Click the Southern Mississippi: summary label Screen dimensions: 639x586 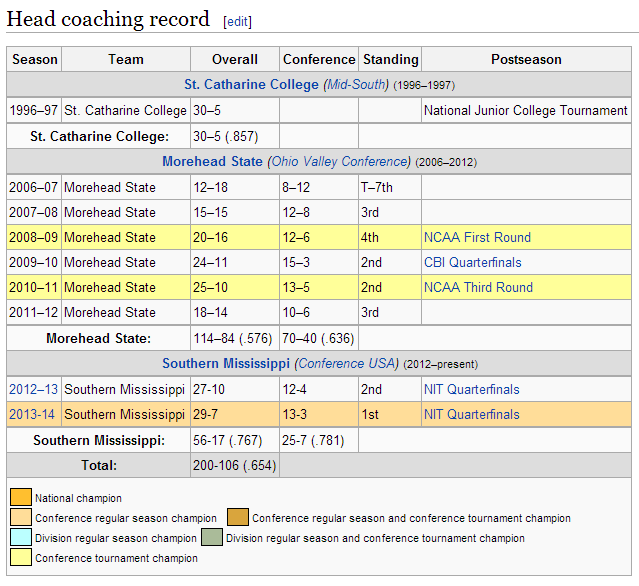(x=99, y=440)
